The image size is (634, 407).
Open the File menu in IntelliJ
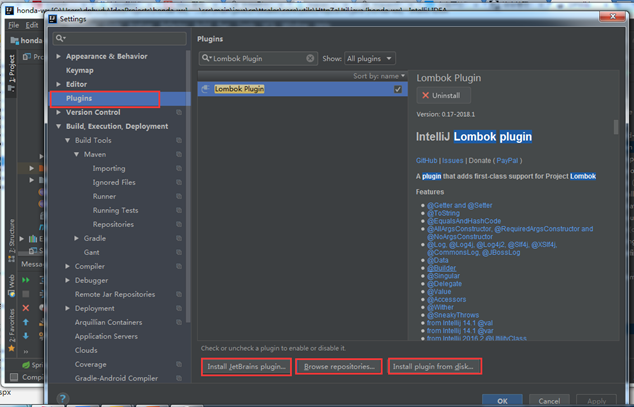(14, 25)
